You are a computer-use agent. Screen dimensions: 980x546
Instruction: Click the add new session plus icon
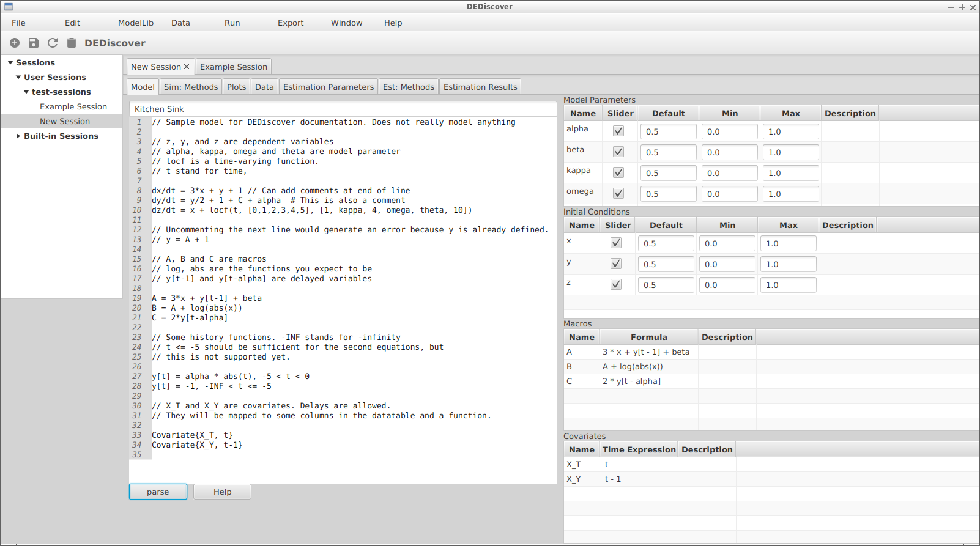(15, 43)
